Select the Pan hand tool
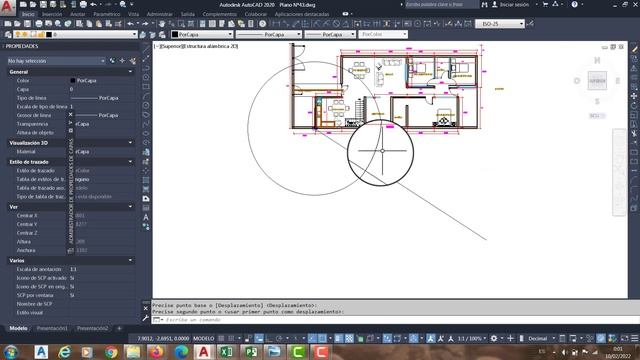640x360 pixels. click(x=162, y=24)
